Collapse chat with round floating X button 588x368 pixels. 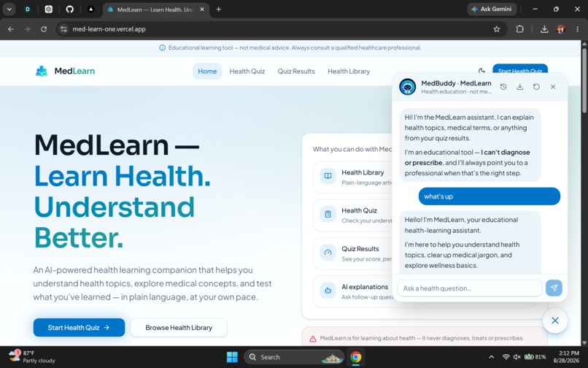(x=555, y=321)
